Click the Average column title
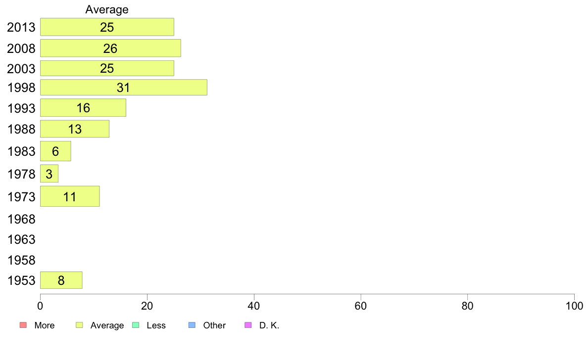 point(107,9)
